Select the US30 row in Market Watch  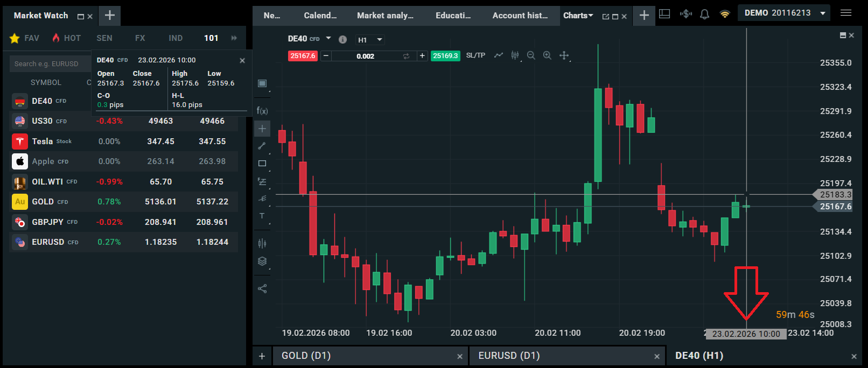click(x=124, y=121)
